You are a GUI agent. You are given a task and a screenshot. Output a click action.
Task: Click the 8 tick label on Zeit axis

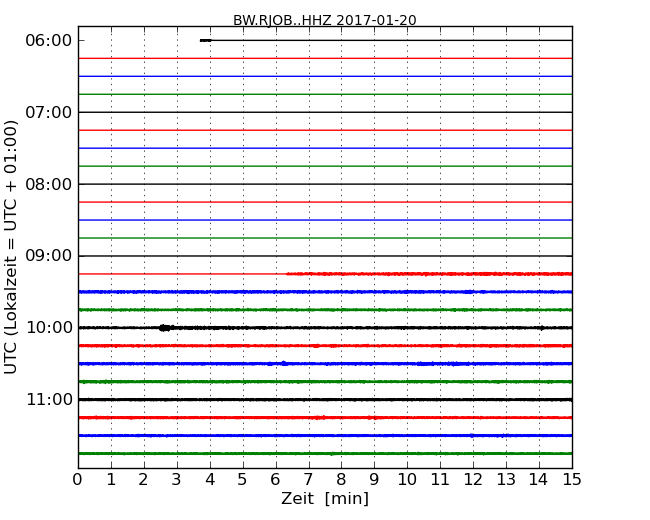point(341,480)
